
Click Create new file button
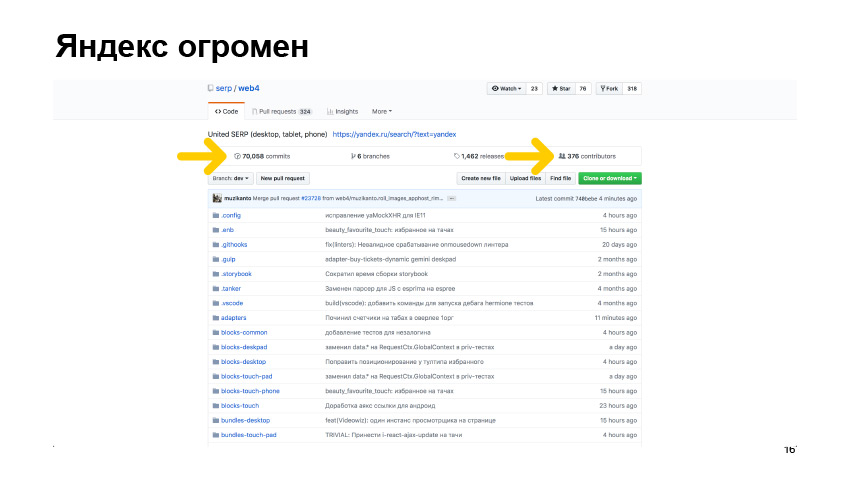pos(481,178)
